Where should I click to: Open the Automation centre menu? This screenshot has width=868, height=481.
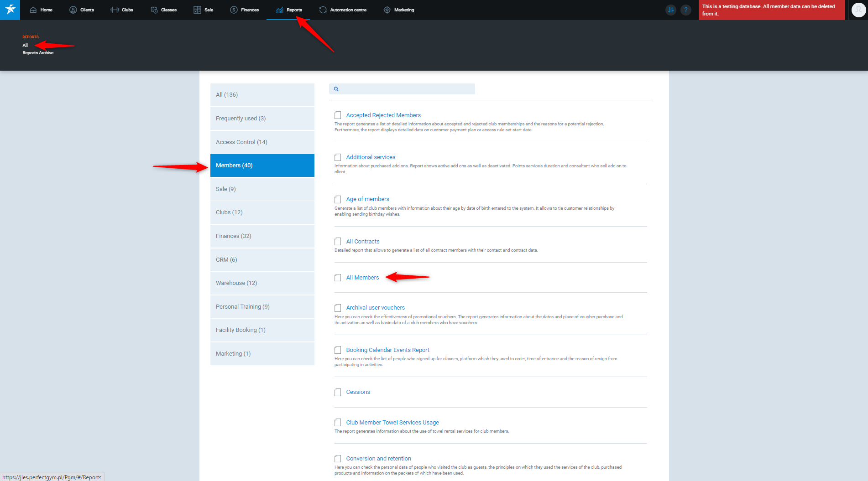coord(343,10)
